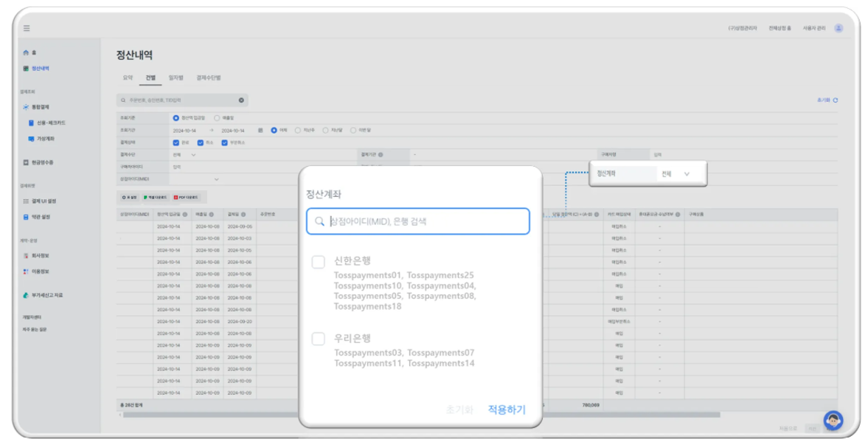Switch to the 일자별 tab
Viewport: 868px width, 439px height.
pyautogui.click(x=176, y=77)
